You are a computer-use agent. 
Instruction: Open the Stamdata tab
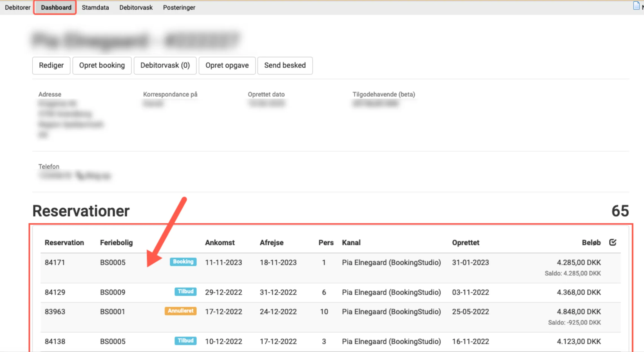pyautogui.click(x=95, y=7)
